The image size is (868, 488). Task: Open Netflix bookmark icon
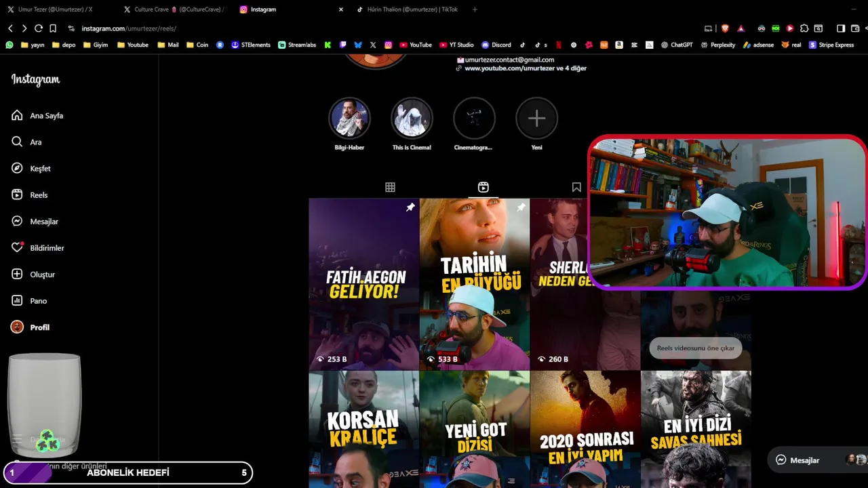click(559, 45)
